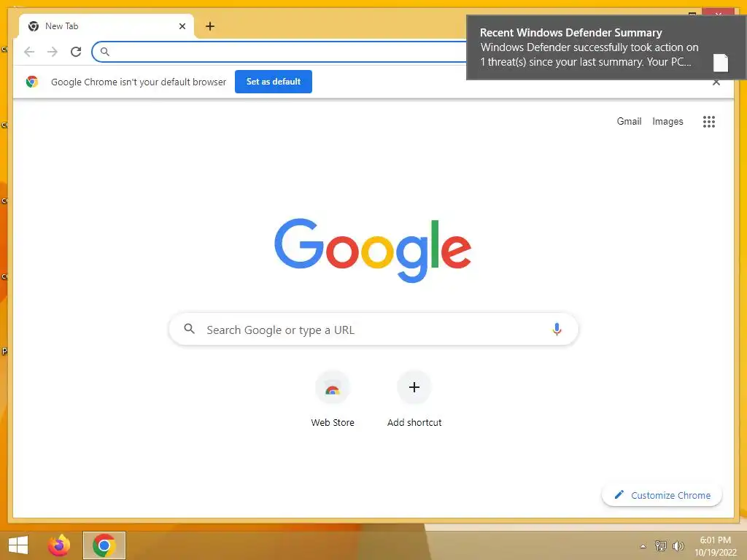Open the Images link
Image resolution: width=747 pixels, height=560 pixels.
667,122
